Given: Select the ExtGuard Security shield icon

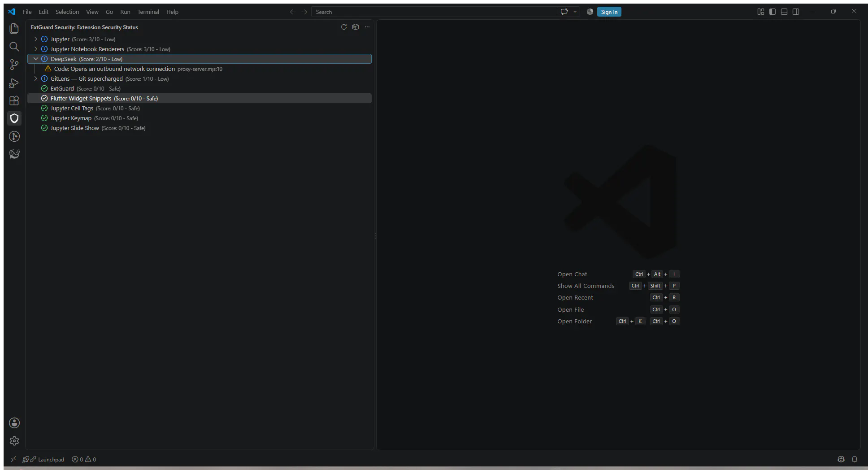Looking at the screenshot, I should 14,118.
